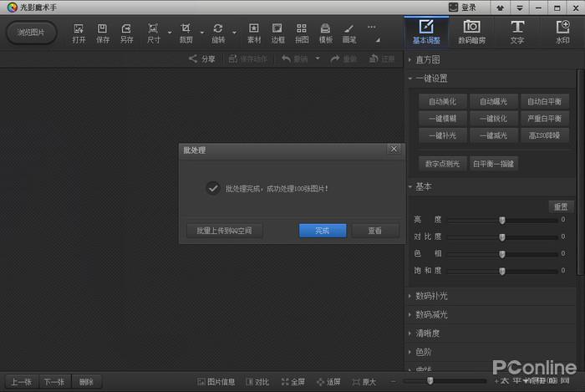
Task: Toggle 对比 (Compare) view in status bar
Action: 257,382
